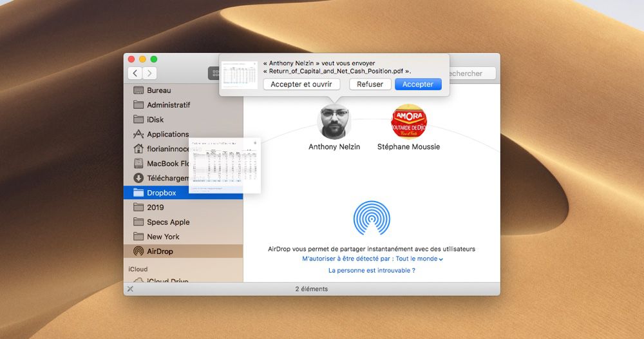Viewport: 644px width, 339px height.
Task: Select the home folder house icon
Action: [x=138, y=149]
